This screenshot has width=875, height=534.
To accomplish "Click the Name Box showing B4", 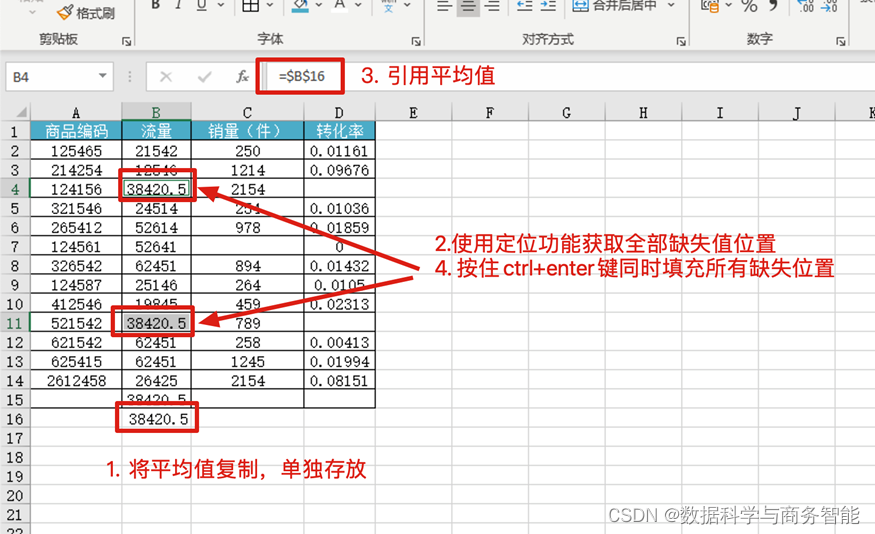I will pyautogui.click(x=51, y=76).
